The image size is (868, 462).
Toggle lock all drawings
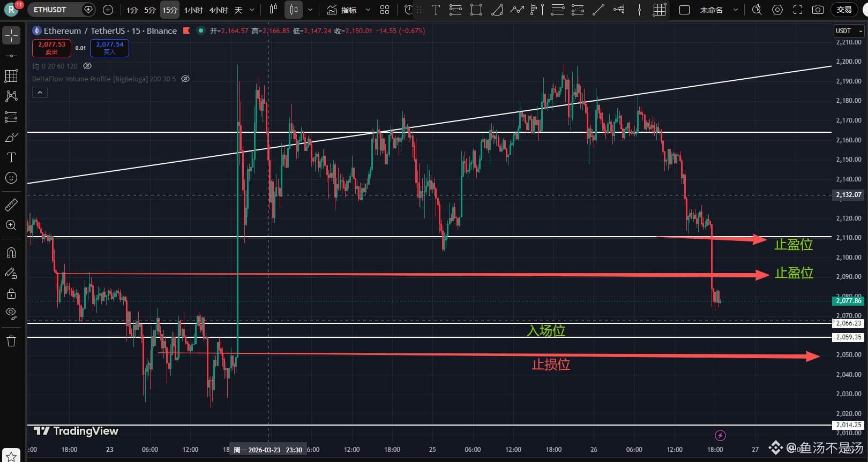click(11, 293)
